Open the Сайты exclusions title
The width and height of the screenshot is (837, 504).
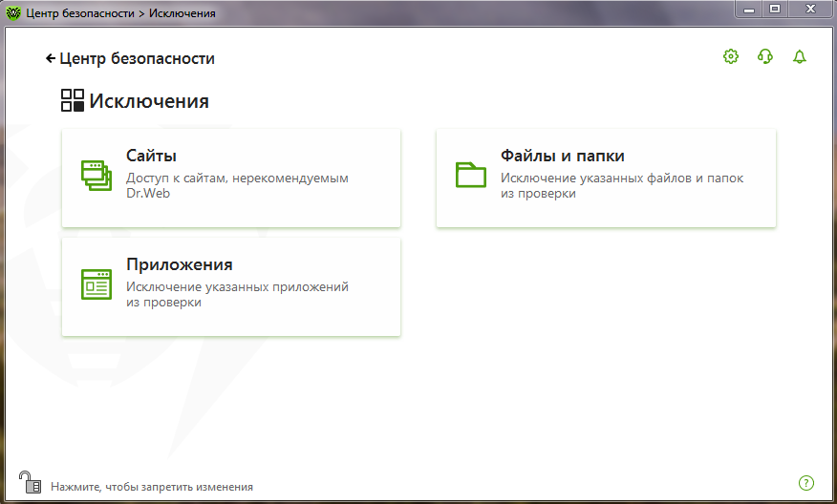coord(151,156)
